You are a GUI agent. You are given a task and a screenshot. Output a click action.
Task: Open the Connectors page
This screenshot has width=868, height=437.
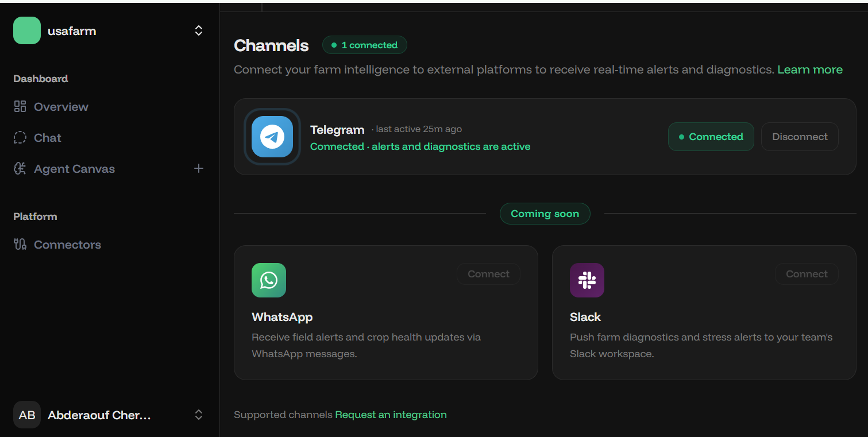[x=67, y=245]
